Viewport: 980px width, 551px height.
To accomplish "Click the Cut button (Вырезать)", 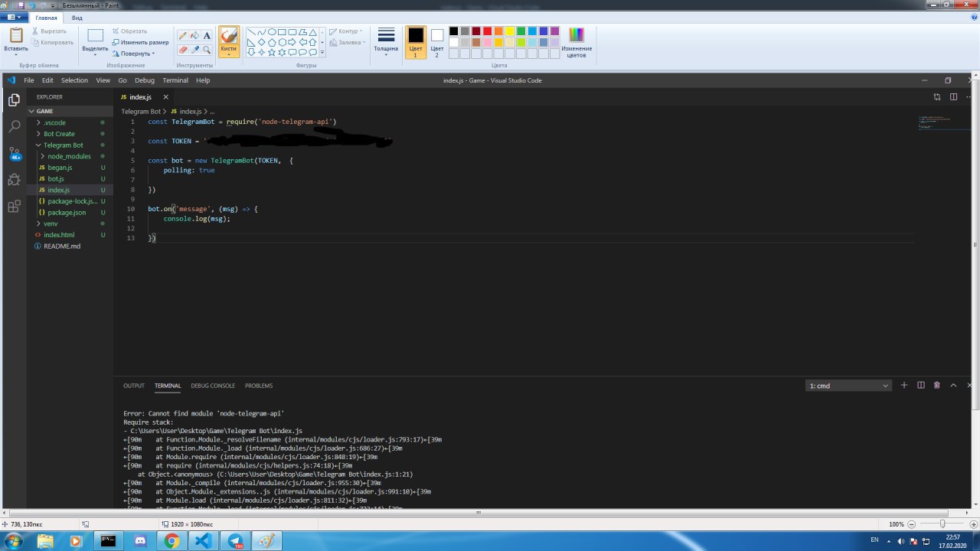I will tap(49, 31).
